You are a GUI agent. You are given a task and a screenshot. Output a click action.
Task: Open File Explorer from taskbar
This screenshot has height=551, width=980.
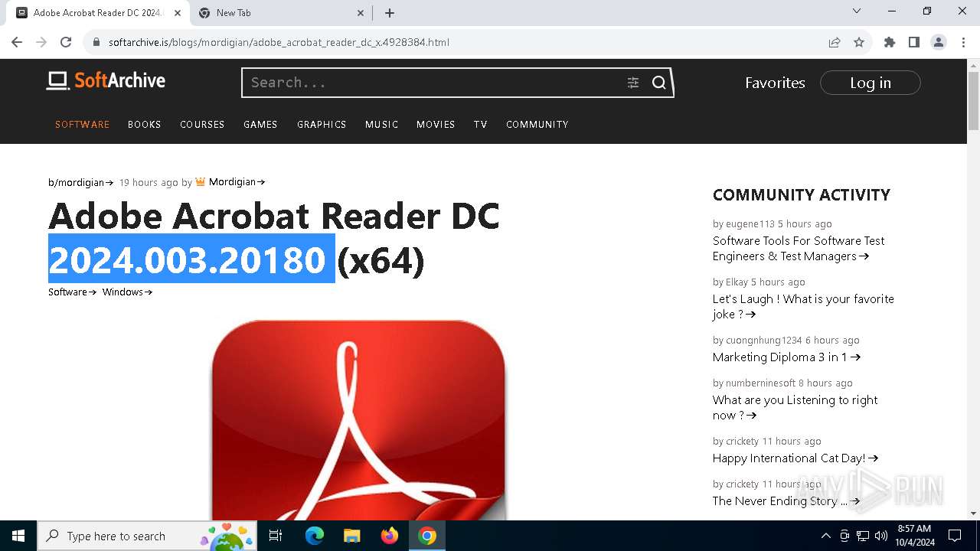point(351,536)
